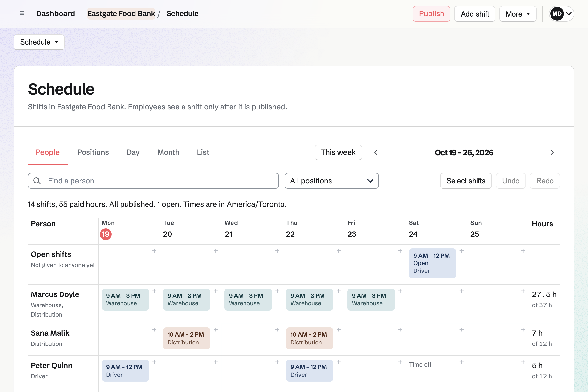
Task: Switch to the People tab
Action: 48,152
